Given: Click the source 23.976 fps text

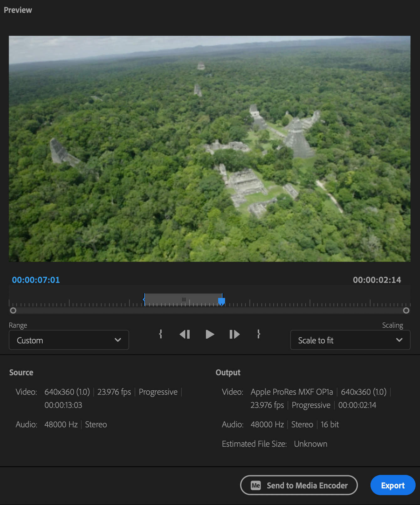Looking at the screenshot, I should 114,392.
